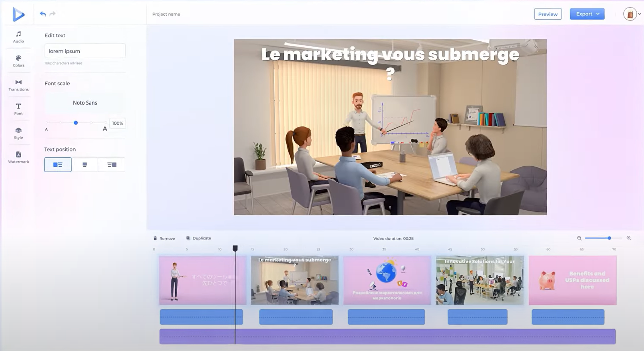Viewport: 644px width, 351px height.
Task: Open the Colors palette panel
Action: 18,61
